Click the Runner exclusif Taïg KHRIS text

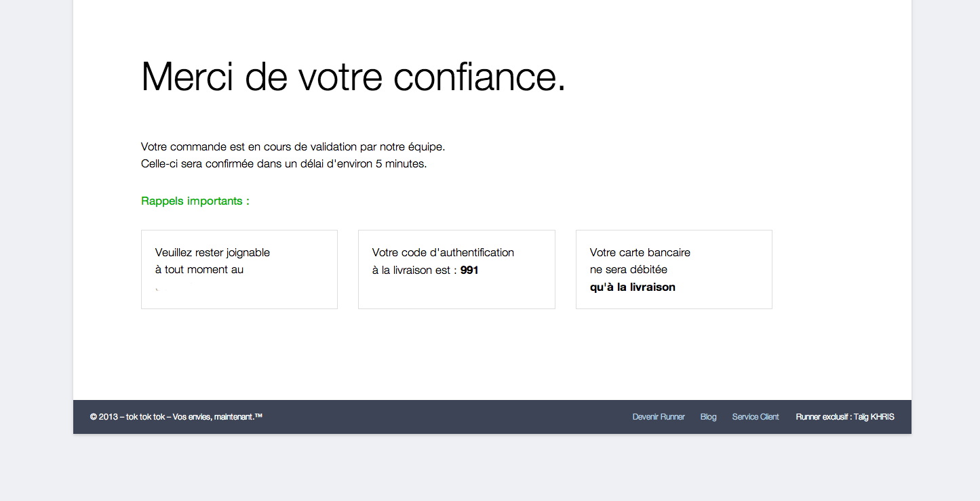844,417
